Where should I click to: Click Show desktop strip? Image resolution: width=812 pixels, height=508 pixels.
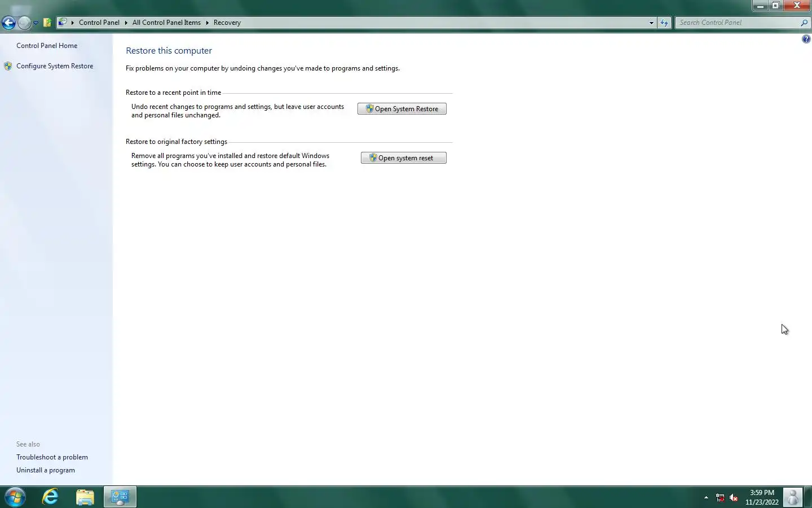808,497
